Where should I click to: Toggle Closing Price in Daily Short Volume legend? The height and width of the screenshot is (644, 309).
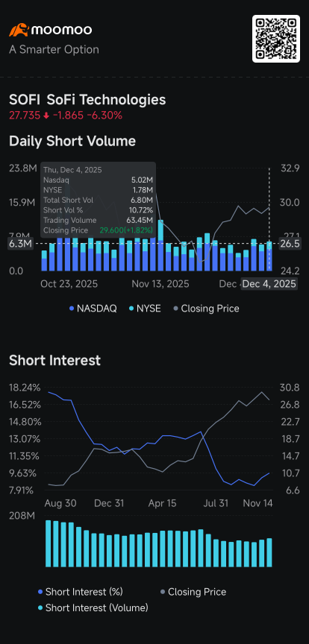206,309
